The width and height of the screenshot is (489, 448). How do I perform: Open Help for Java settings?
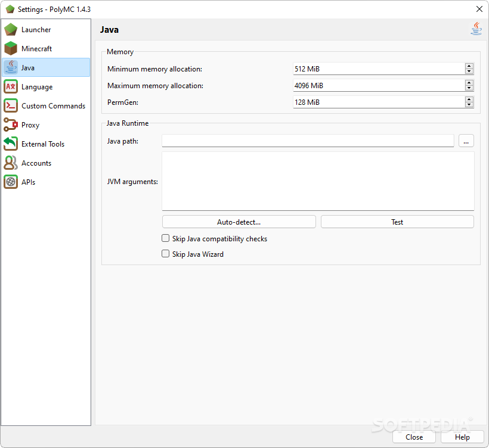coord(462,437)
